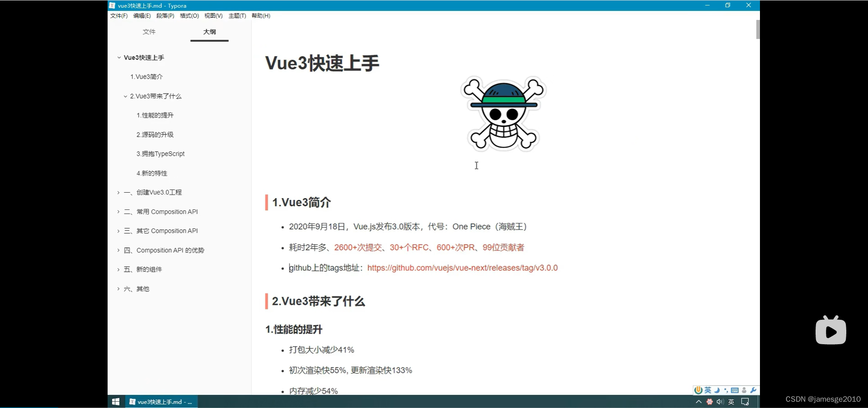Screen dimensions: 868x408
Task: Toggle IME English mode in floating toolbar
Action: coord(708,390)
